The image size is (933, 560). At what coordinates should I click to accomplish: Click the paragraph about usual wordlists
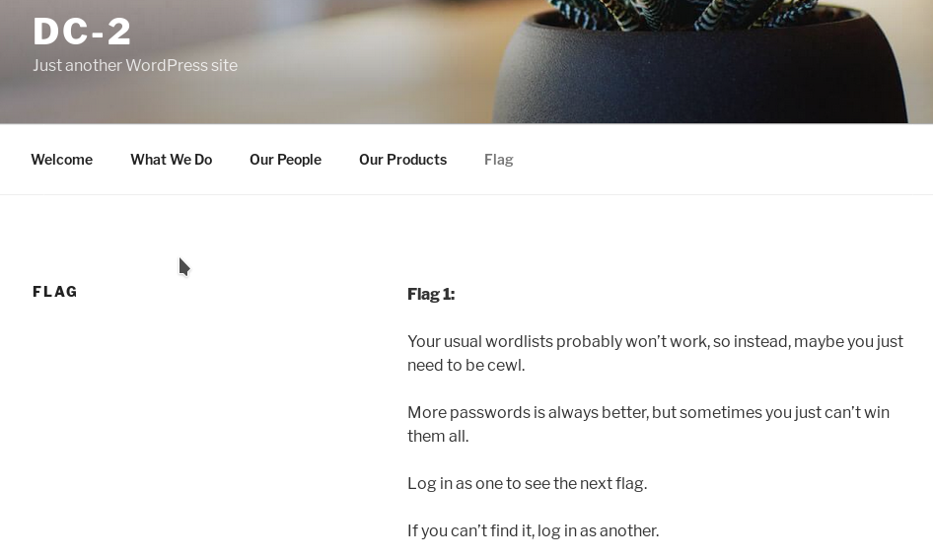coord(655,353)
